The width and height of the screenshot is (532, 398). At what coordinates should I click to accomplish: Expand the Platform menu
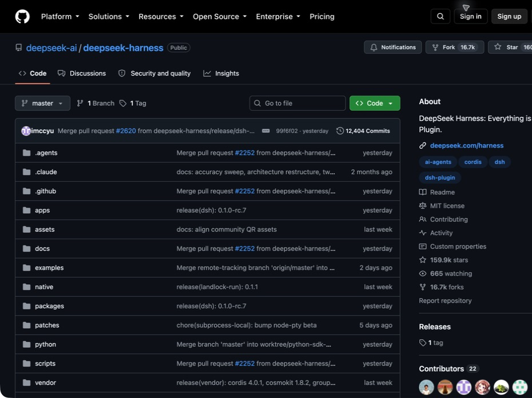point(60,17)
